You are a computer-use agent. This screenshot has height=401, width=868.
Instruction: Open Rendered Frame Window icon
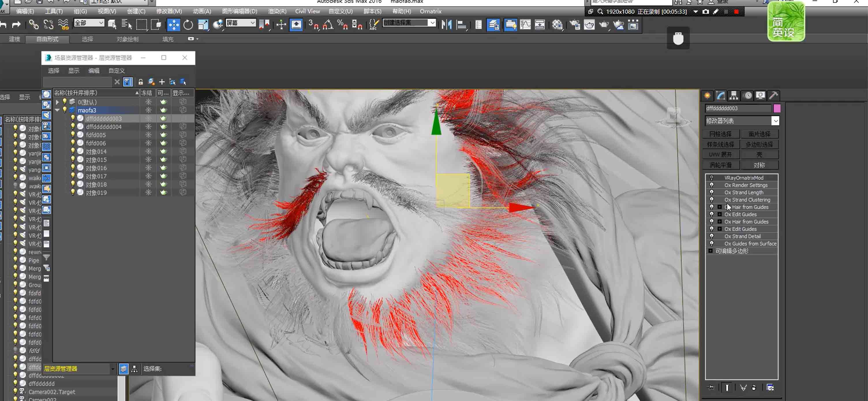point(589,25)
